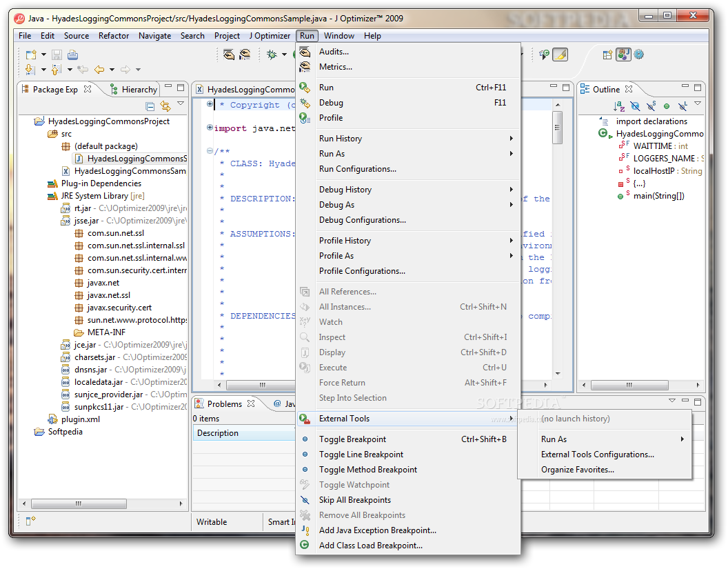Click Description column header in Problems
The height and width of the screenshot is (569, 728).
[x=244, y=433]
